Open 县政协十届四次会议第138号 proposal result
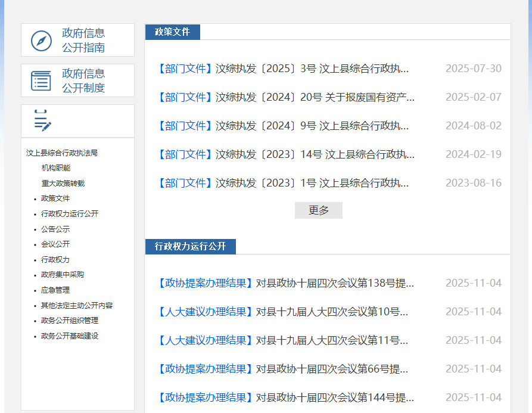 coord(286,283)
